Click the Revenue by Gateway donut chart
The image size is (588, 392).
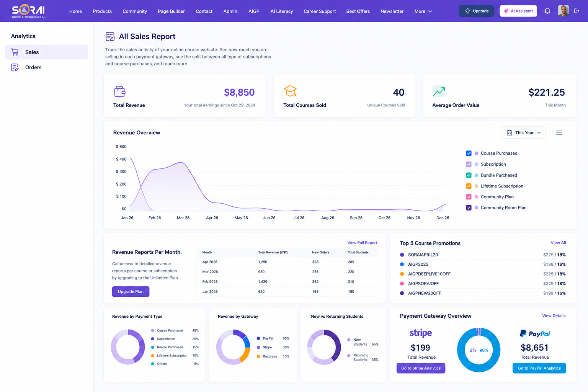tap(233, 347)
